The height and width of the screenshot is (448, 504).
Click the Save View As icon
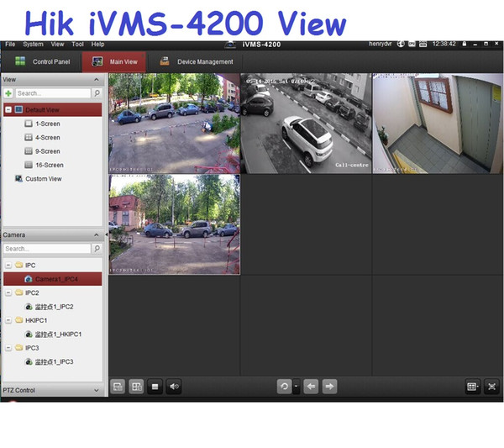point(137,387)
